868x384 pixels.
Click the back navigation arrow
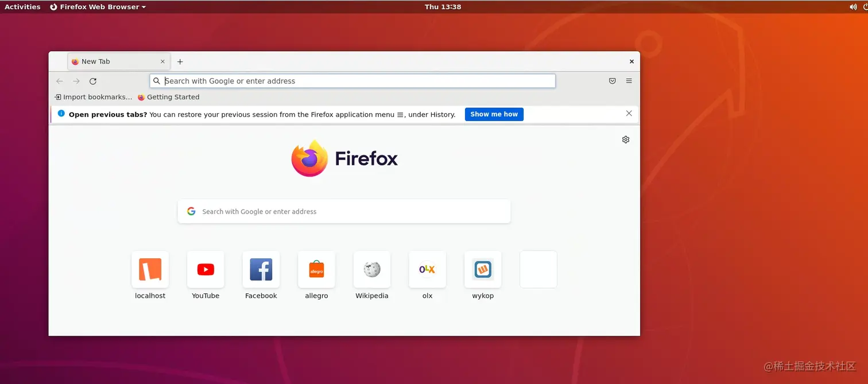[60, 81]
